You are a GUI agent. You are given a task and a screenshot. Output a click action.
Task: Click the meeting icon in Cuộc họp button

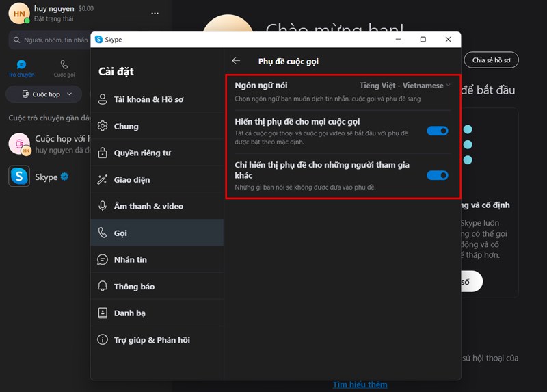coord(25,94)
